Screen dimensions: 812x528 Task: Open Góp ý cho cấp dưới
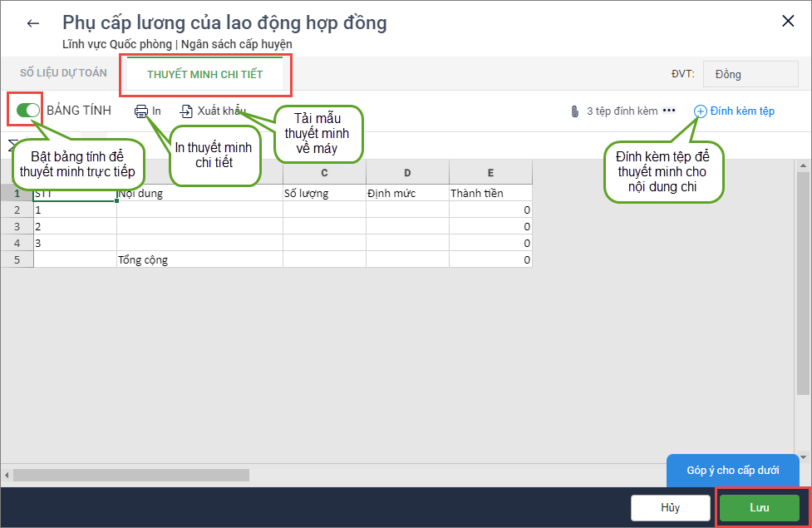click(732, 470)
